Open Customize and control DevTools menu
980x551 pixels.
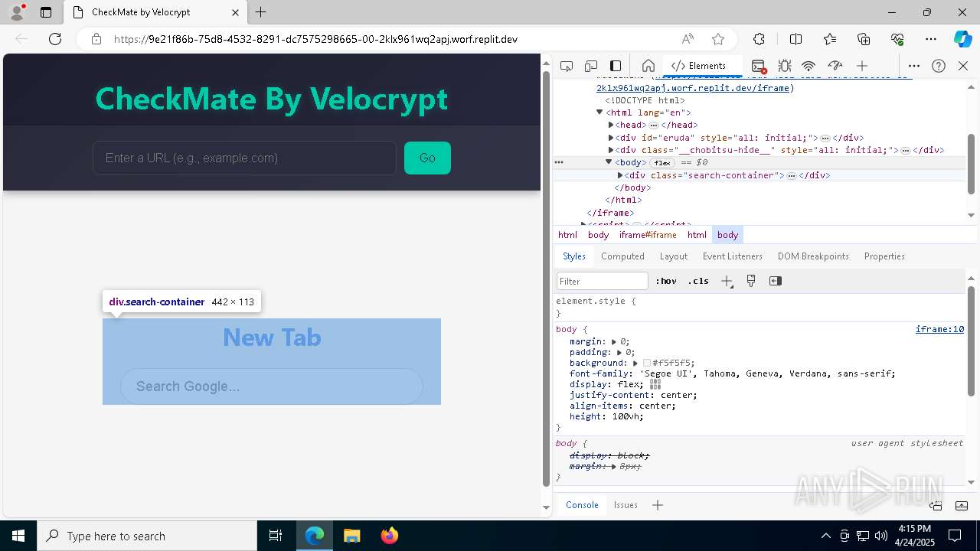(914, 66)
